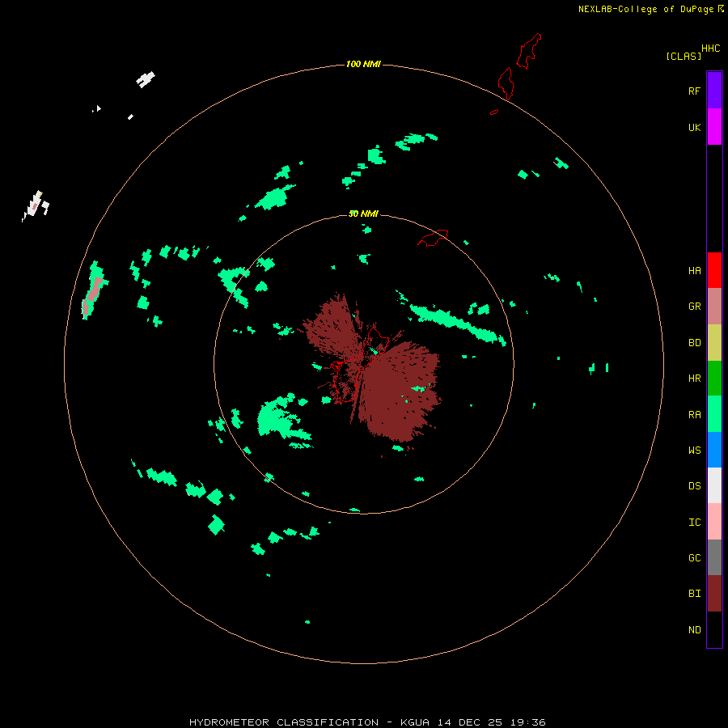The width and height of the screenshot is (728, 728).
Task: Click the 'BI' legend label
Action: point(694,594)
